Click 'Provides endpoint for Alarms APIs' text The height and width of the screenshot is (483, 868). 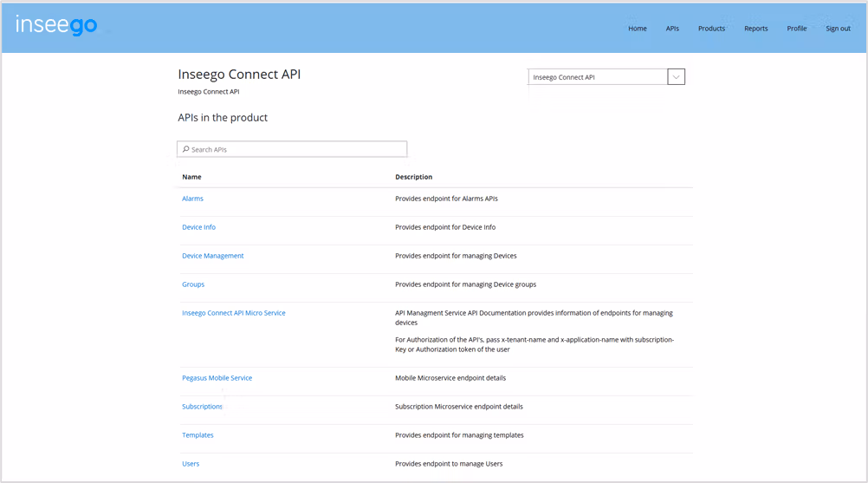pos(446,199)
